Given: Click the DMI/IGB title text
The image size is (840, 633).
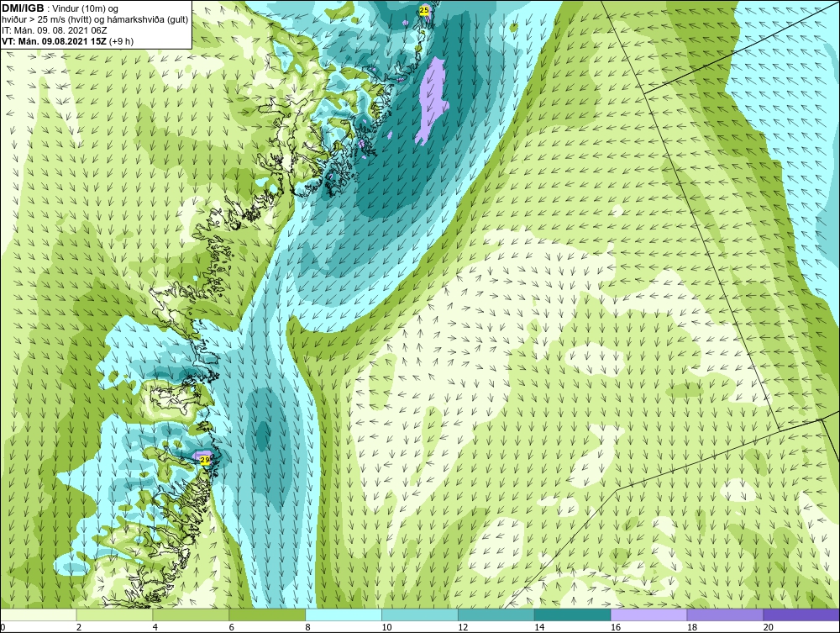Looking at the screenshot, I should [23, 8].
